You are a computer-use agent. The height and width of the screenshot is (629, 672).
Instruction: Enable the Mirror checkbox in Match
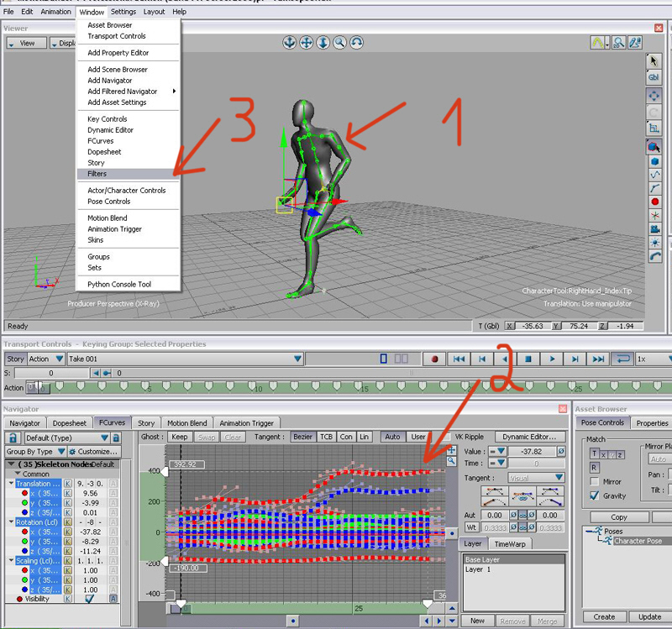(594, 482)
